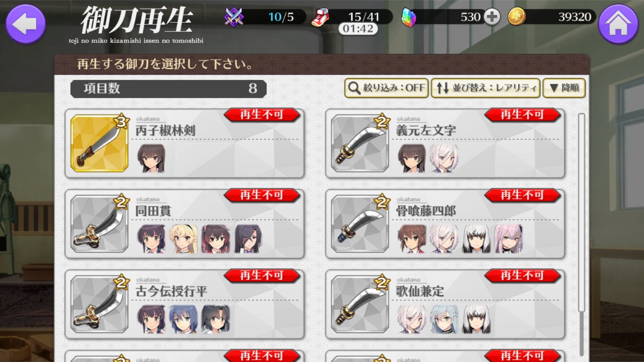The width and height of the screenshot is (644, 362).
Task: Select the 義元左文字 sword icon
Action: [x=360, y=143]
